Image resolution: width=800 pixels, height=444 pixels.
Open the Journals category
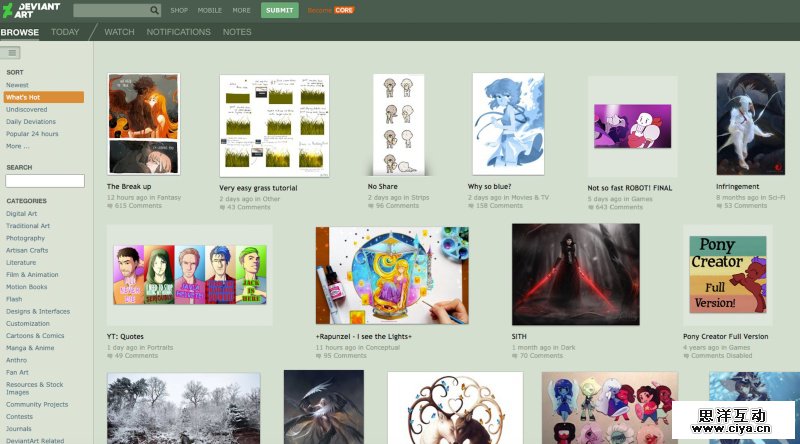tap(19, 429)
